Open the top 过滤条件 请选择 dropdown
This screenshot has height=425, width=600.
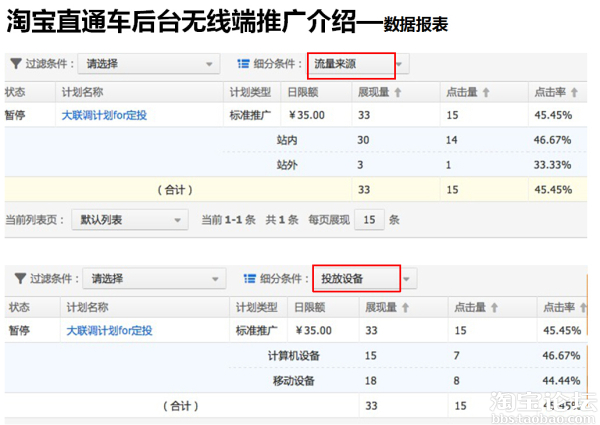149,64
